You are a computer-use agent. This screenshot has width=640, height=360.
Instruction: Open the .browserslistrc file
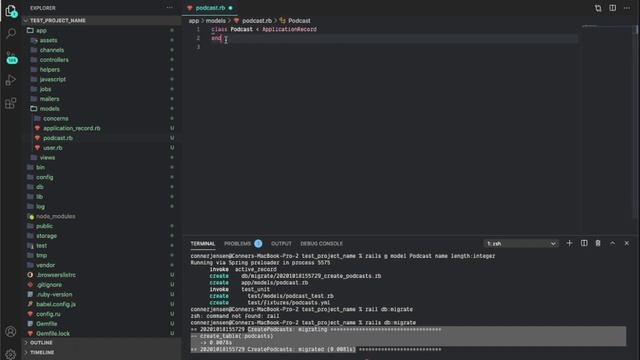56,275
